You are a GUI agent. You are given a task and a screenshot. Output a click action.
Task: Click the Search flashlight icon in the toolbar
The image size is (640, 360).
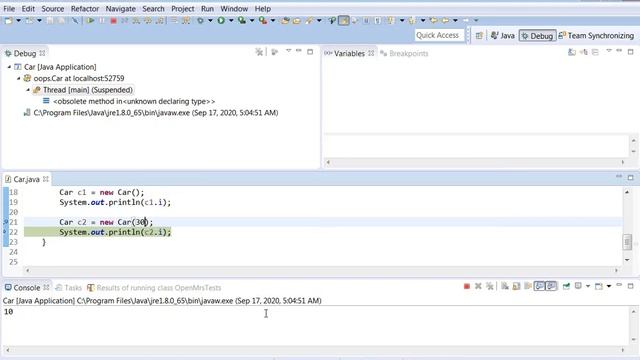(309, 20)
